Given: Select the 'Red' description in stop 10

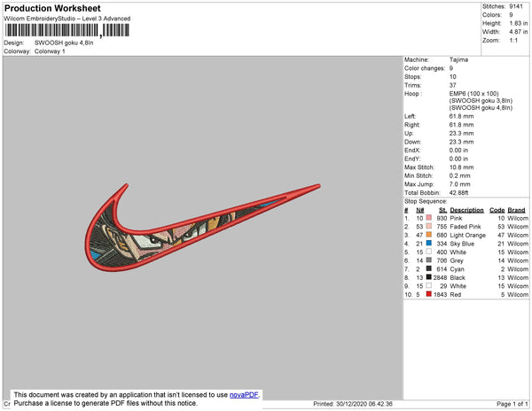Looking at the screenshot, I should pyautogui.click(x=456, y=294).
